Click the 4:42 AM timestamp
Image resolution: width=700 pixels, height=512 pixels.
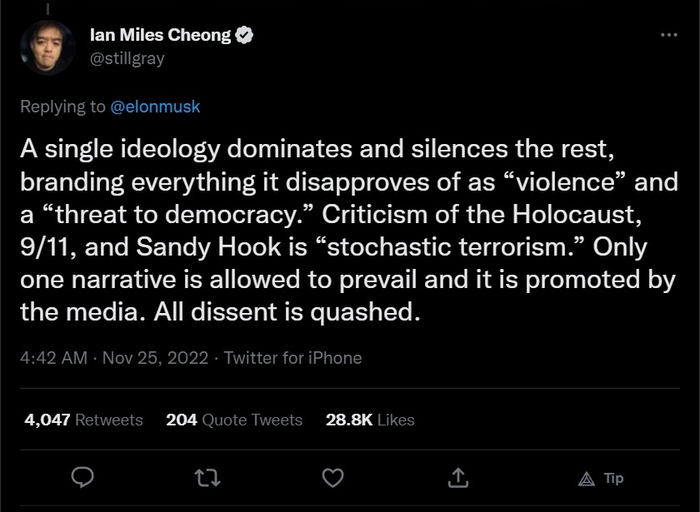(x=53, y=357)
